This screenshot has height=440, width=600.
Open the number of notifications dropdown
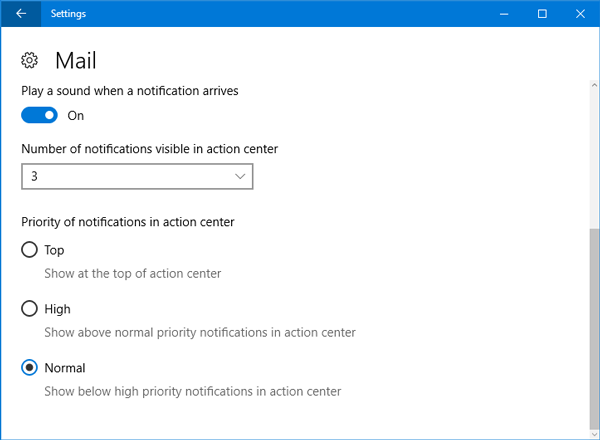pos(137,176)
